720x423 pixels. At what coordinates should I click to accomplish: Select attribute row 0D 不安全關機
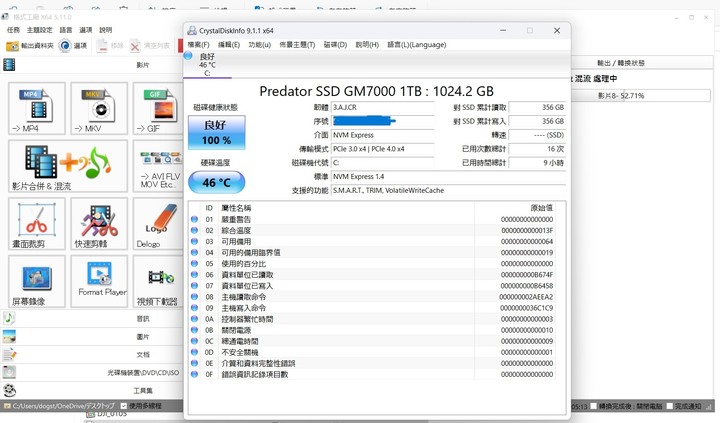[372, 352]
